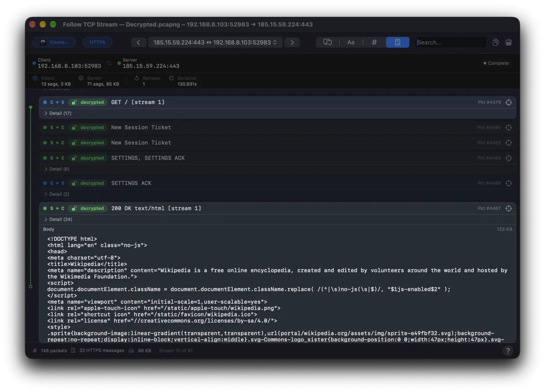Swap client and server direction icon
545x392 pixels.
coord(109,63)
